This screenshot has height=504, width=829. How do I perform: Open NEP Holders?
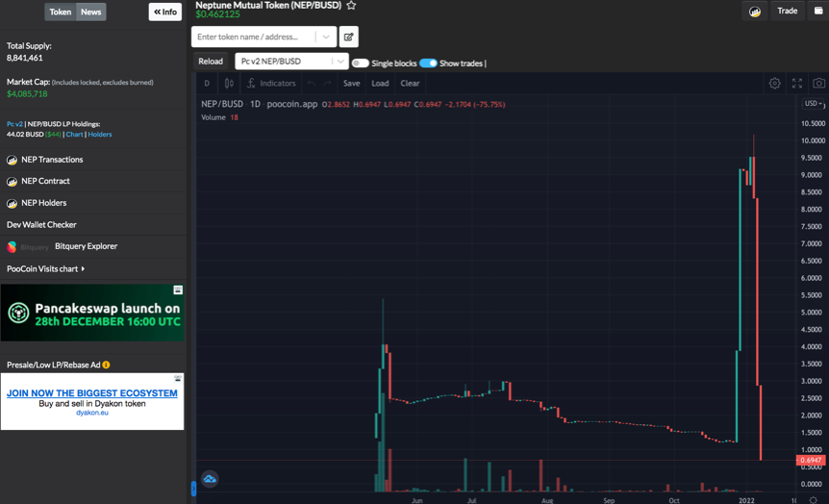click(x=44, y=203)
